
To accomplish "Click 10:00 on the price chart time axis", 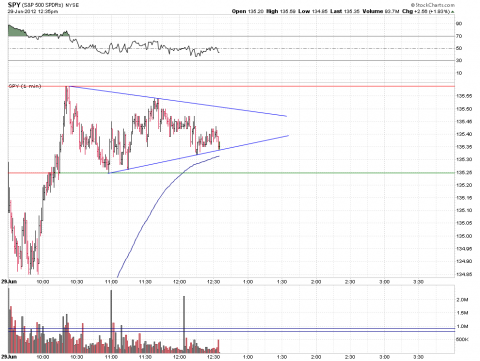I will (x=43, y=282).
